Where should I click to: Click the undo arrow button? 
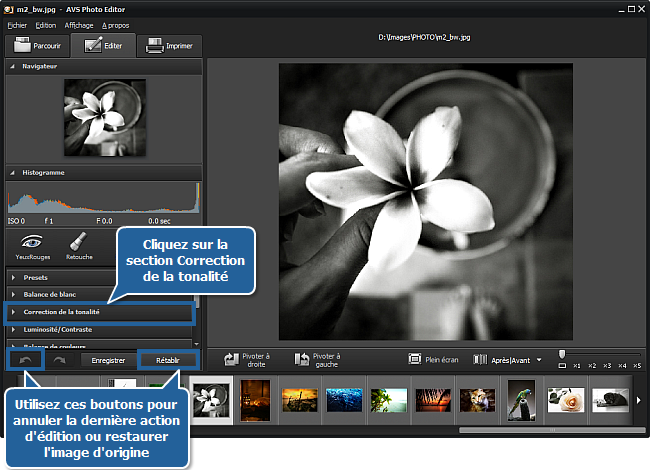point(23,358)
